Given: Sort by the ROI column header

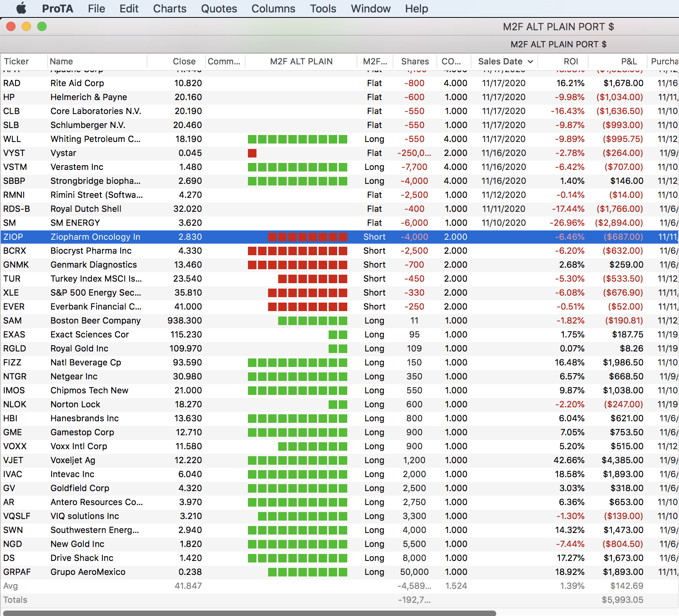Looking at the screenshot, I should [571, 62].
